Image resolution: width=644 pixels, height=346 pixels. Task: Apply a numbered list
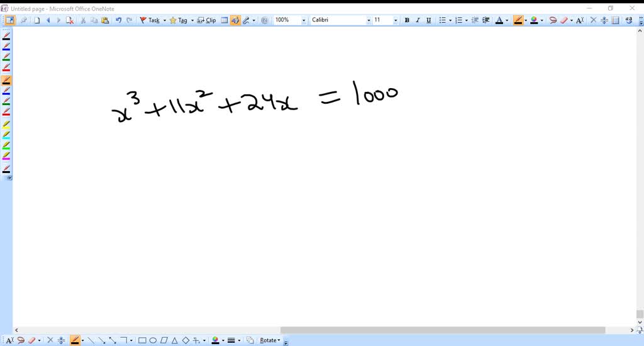tap(458, 20)
